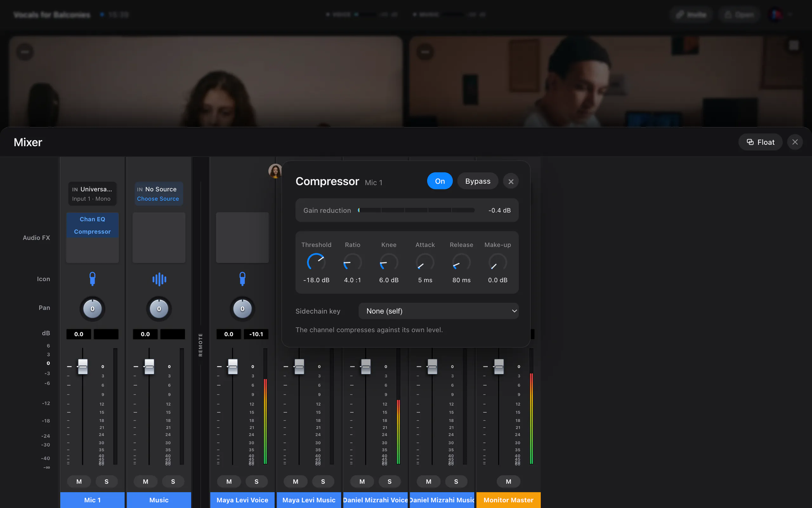This screenshot has height=508, width=812.
Task: Click the Make-up gain knob
Action: tap(497, 262)
